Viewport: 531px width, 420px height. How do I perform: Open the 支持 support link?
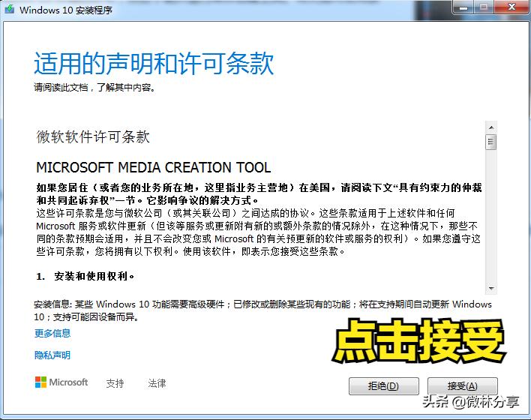tap(115, 383)
